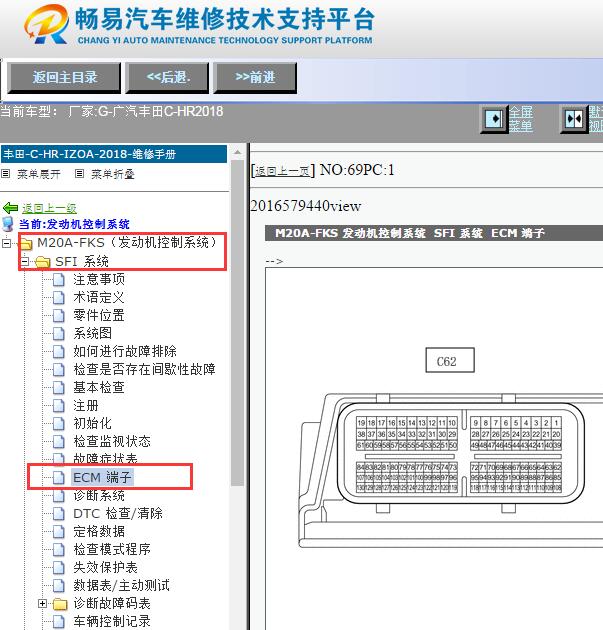Screen dimensions: 603x630
Task: Open the 车辆控制记录 page
Action: (x=112, y=621)
